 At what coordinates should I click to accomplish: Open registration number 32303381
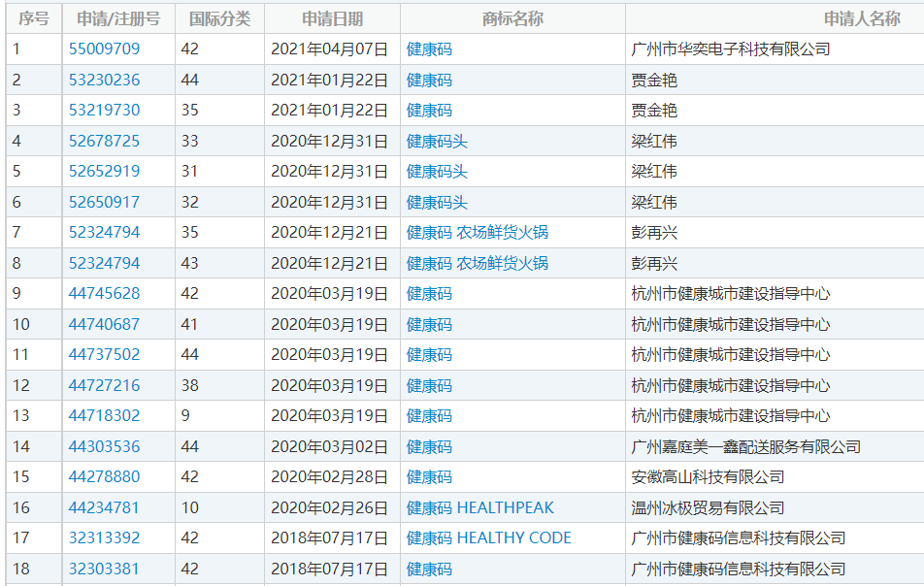click(104, 569)
